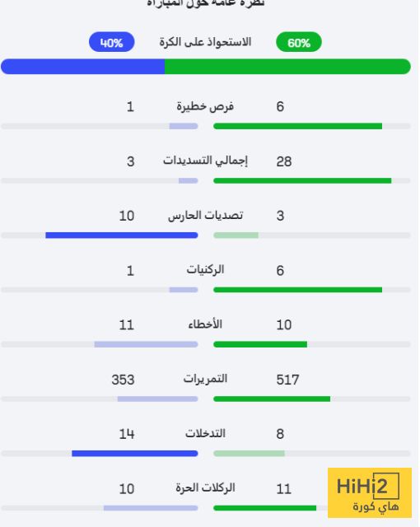The image size is (420, 527).
Task: Click the التدخلات tackles label
Action: point(205,434)
